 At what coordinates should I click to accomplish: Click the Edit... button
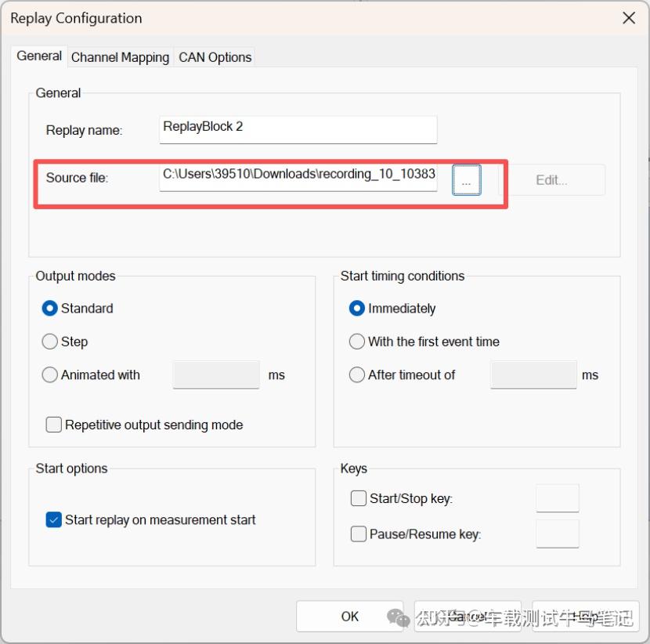[551, 180]
